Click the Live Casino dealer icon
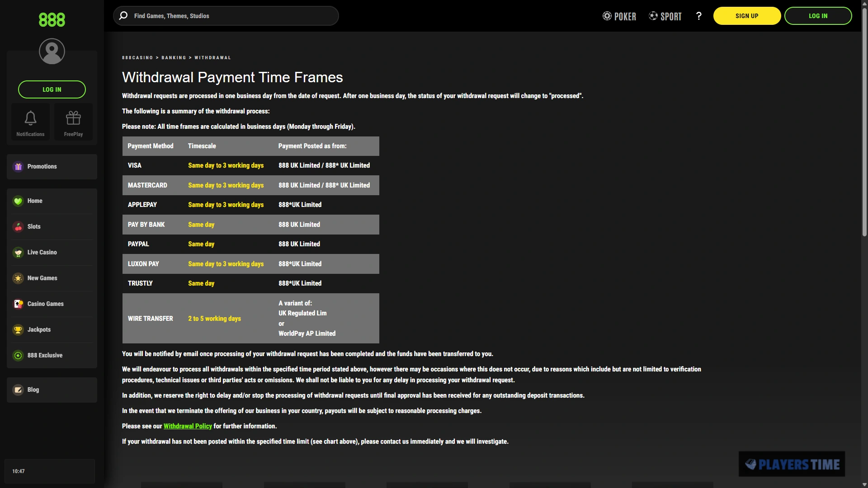The width and height of the screenshot is (868, 488). tap(18, 253)
